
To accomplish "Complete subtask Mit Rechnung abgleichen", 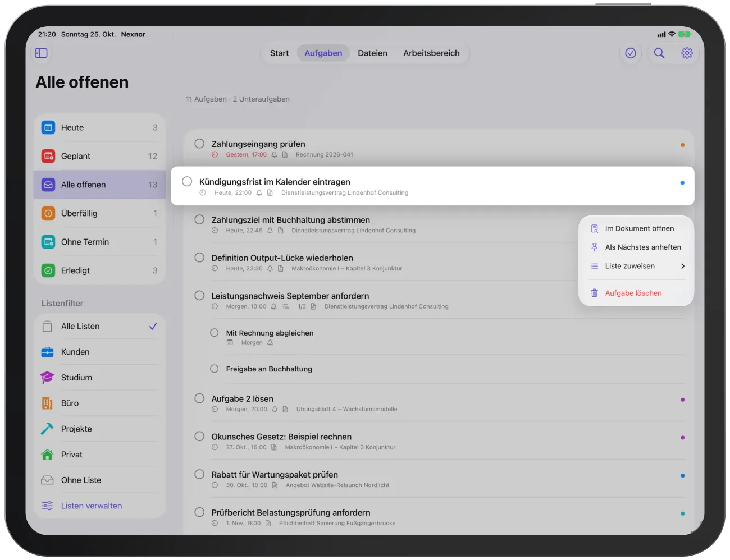I will tap(215, 333).
